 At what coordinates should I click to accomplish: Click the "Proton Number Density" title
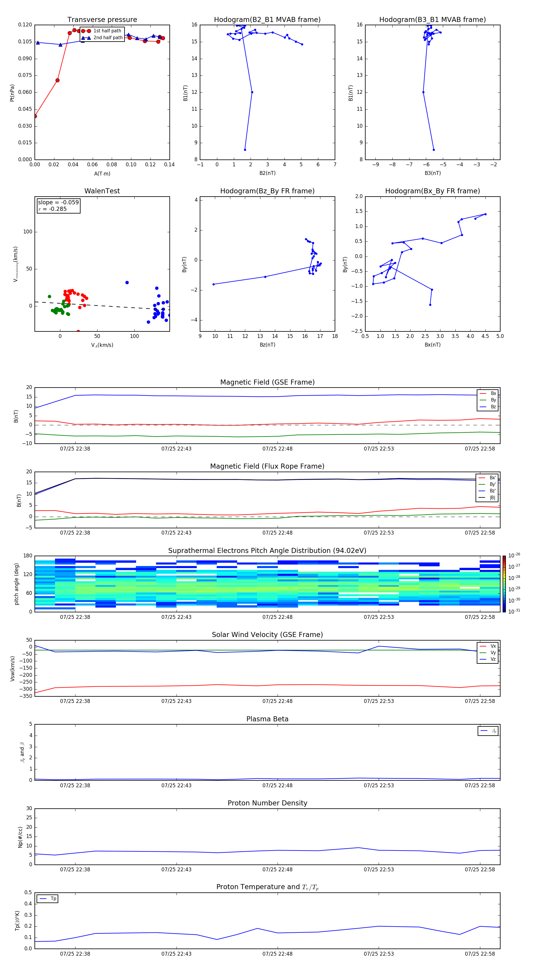coord(267,803)
